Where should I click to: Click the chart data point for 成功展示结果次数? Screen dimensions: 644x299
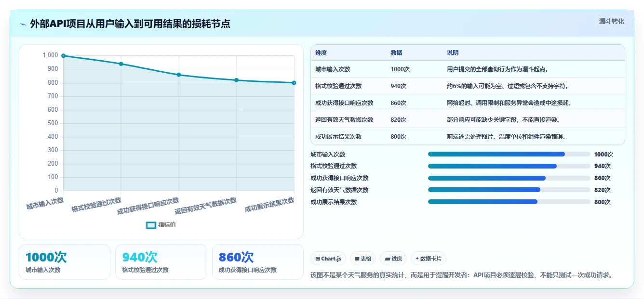click(x=294, y=83)
